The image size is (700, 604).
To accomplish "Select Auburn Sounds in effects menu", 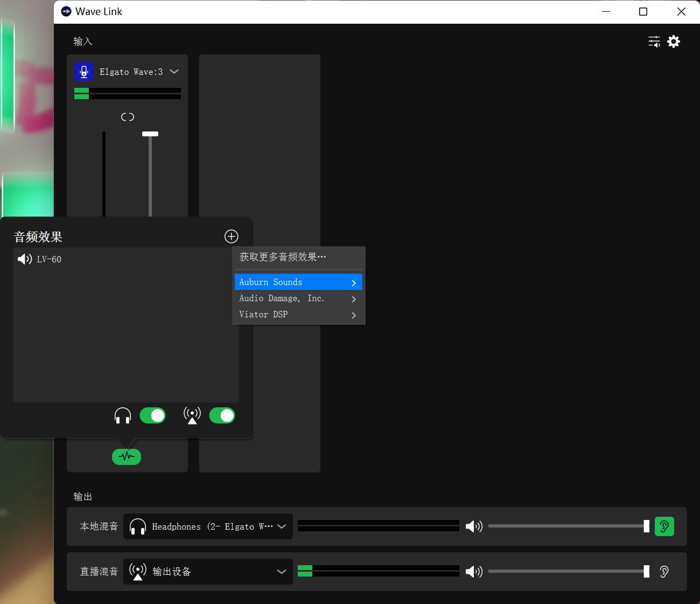I will (x=298, y=282).
